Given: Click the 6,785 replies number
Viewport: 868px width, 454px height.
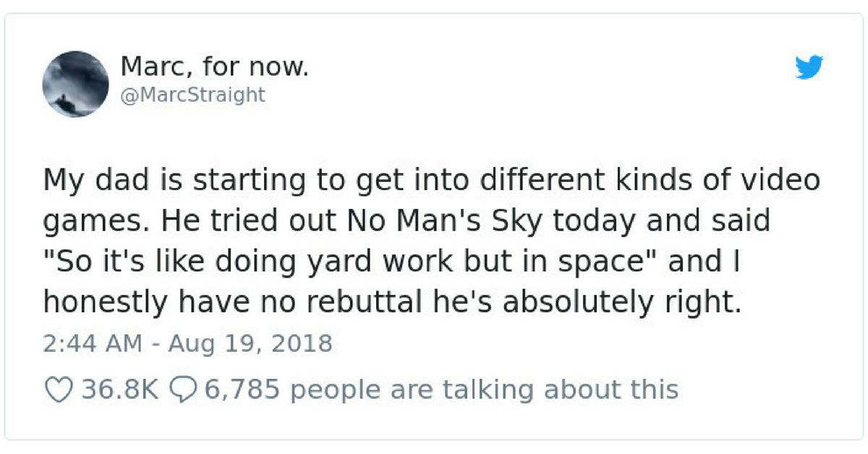Looking at the screenshot, I should [242, 390].
